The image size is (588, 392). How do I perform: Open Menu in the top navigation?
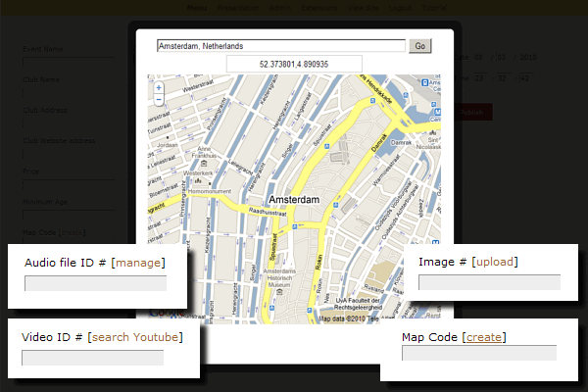[197, 8]
